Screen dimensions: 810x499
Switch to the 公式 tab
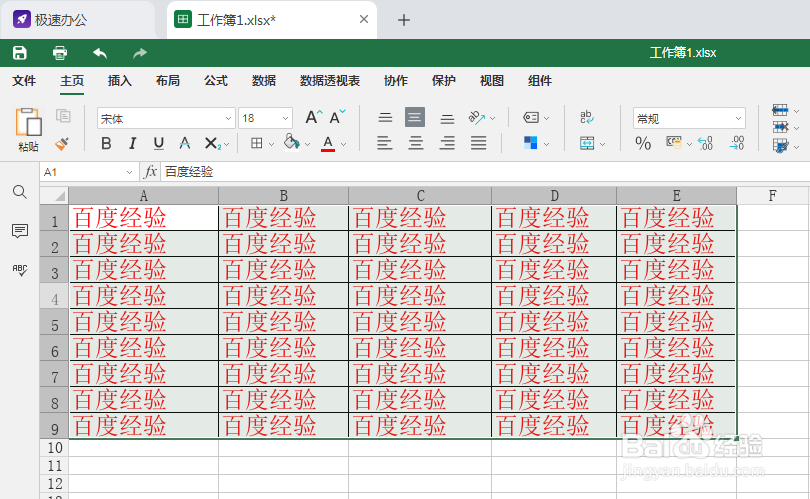tap(216, 81)
